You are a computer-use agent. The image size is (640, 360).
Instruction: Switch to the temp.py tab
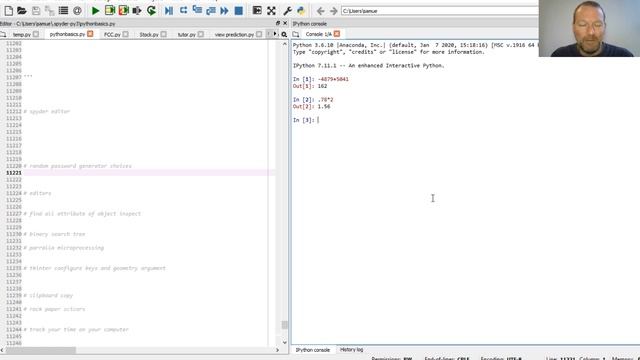pos(22,35)
